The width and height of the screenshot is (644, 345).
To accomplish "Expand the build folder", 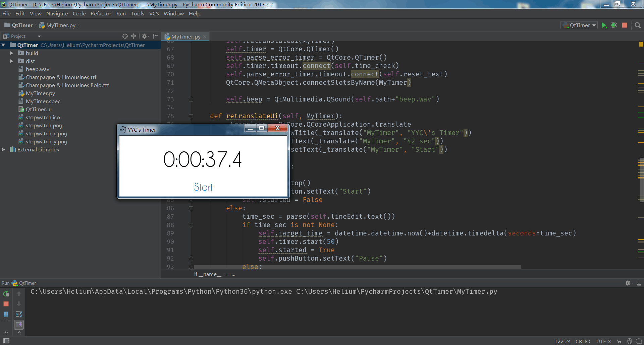I will [11, 53].
